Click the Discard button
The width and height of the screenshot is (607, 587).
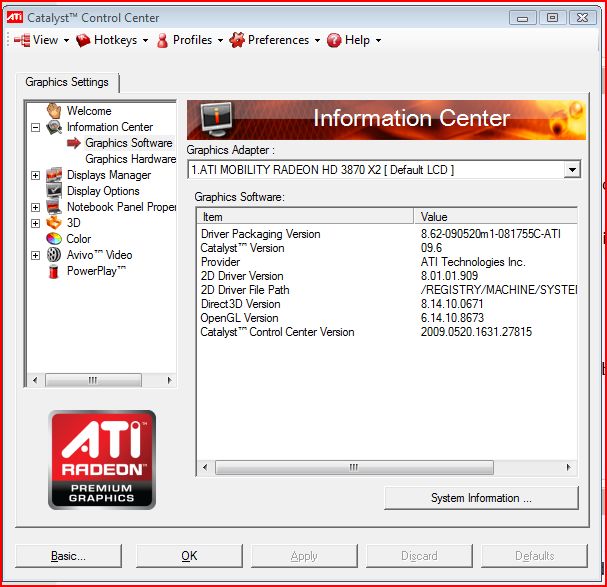(x=419, y=556)
